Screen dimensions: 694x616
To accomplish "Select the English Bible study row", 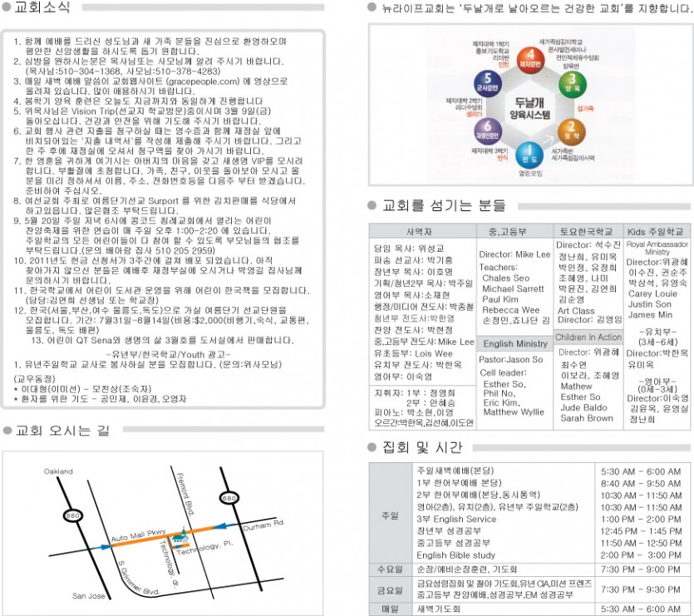I will (x=456, y=554).
